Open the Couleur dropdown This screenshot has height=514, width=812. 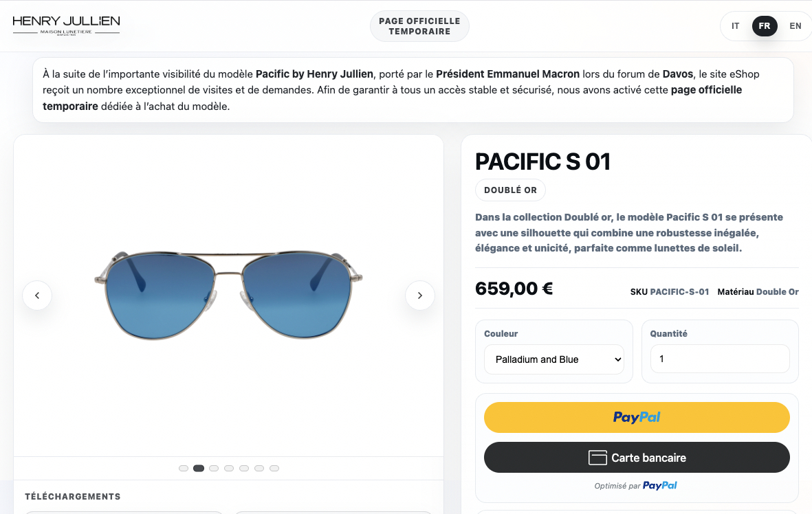[554, 359]
